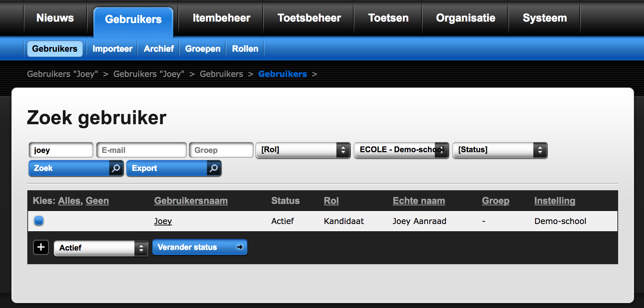Open the [Status] dropdown filter
Viewport: 644px width, 308px height.
pos(500,150)
